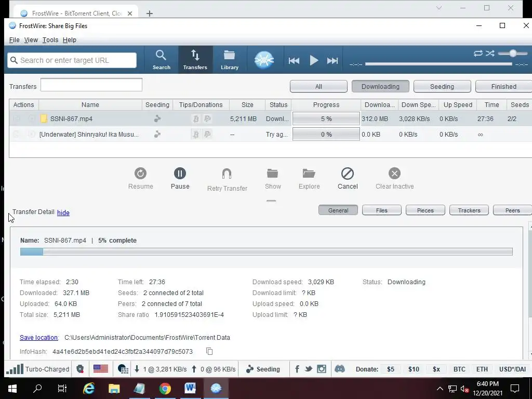Open the Library view icon

click(230, 60)
